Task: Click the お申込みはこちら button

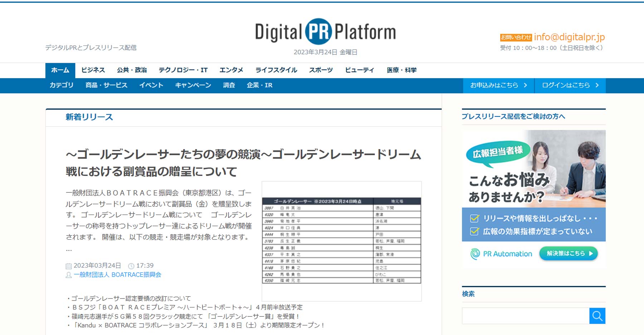Action: 498,85
